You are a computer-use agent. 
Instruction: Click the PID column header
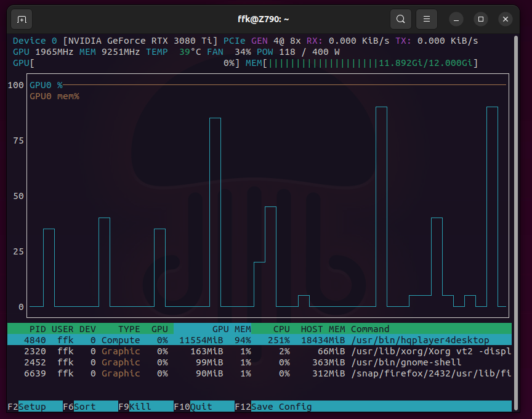tap(38, 329)
